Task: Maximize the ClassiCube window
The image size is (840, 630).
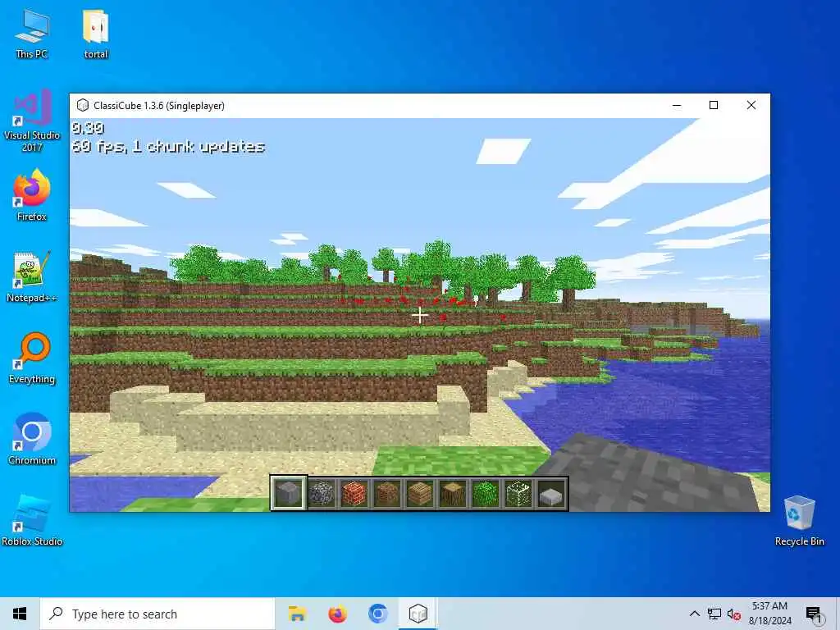Action: pyautogui.click(x=714, y=106)
